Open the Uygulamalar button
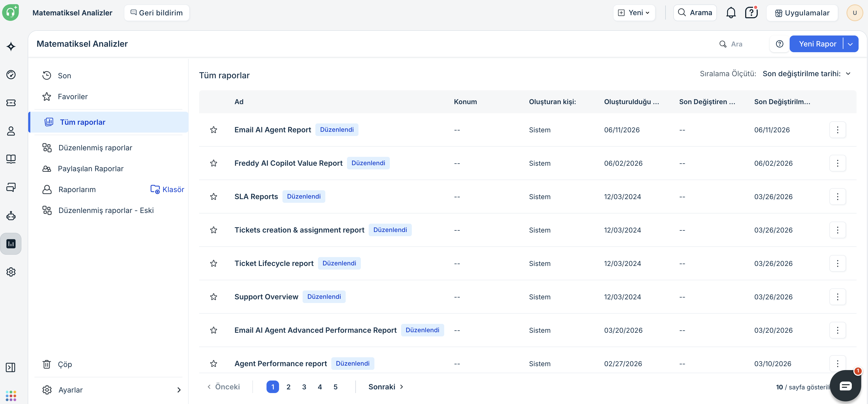This screenshot has width=868, height=404. [802, 13]
